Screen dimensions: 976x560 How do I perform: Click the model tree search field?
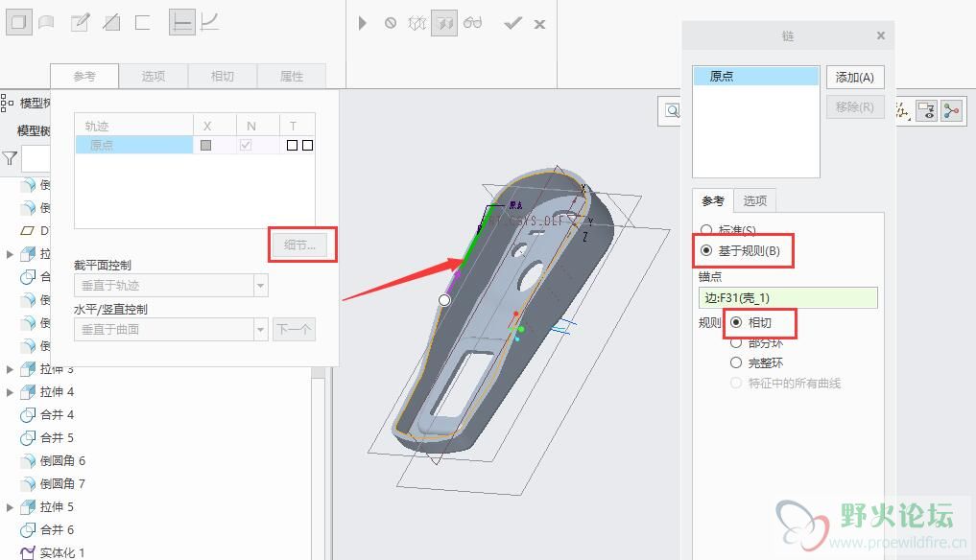(x=36, y=158)
